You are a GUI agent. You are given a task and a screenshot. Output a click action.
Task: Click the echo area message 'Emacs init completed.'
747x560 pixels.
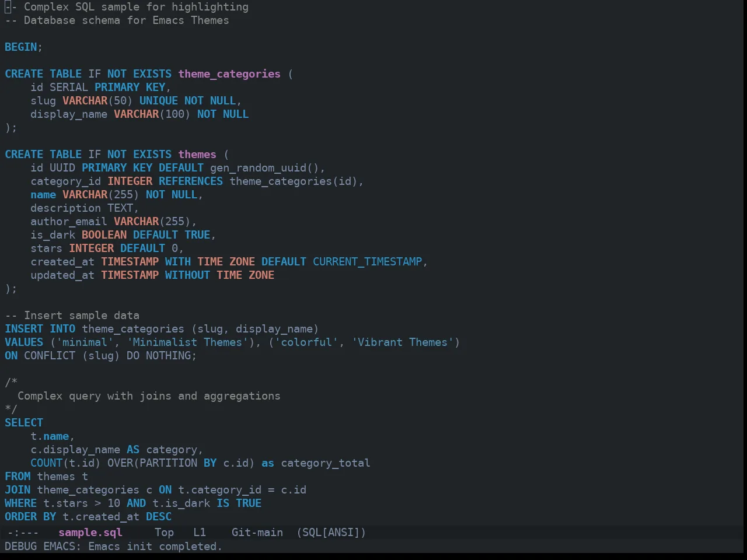pos(155,546)
